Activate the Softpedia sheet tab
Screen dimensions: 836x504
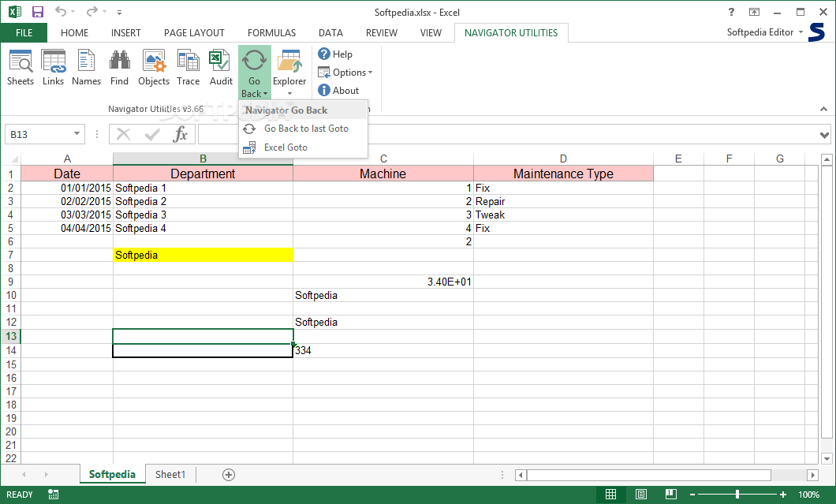coord(112,474)
